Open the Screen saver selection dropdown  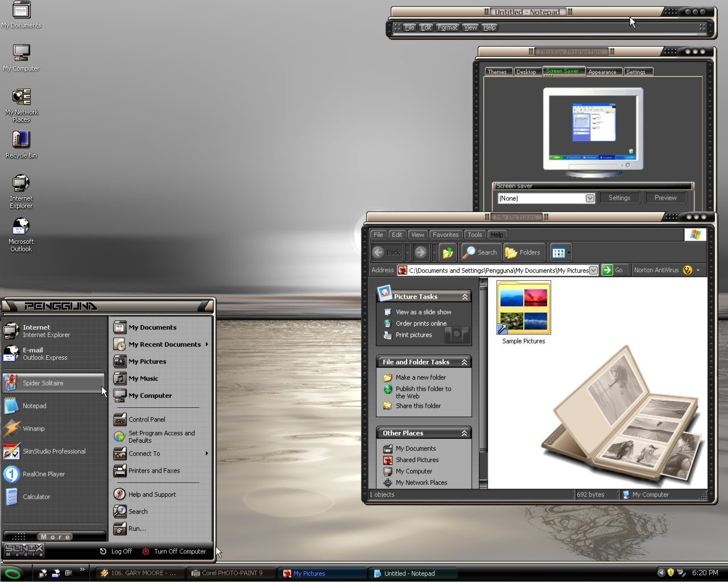590,198
